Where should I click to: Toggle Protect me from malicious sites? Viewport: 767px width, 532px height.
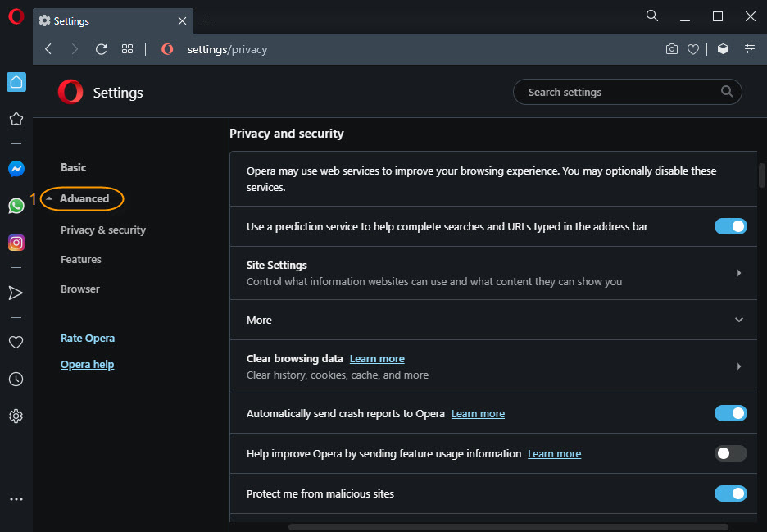[730, 493]
